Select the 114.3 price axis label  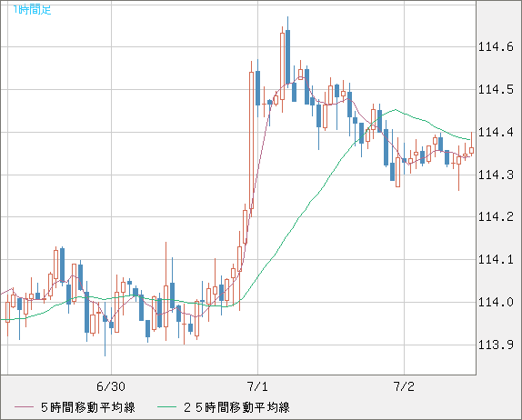(496, 175)
